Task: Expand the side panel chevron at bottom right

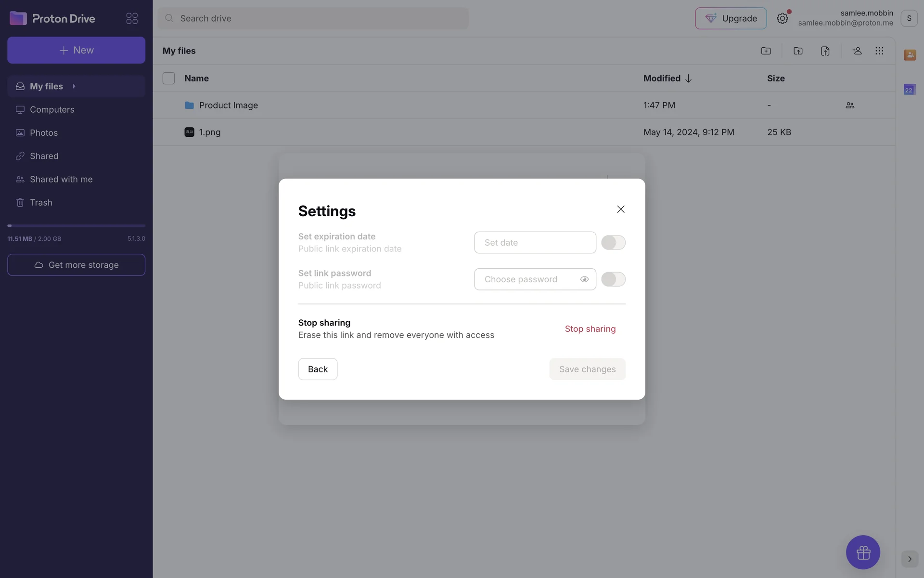Action: [909, 559]
